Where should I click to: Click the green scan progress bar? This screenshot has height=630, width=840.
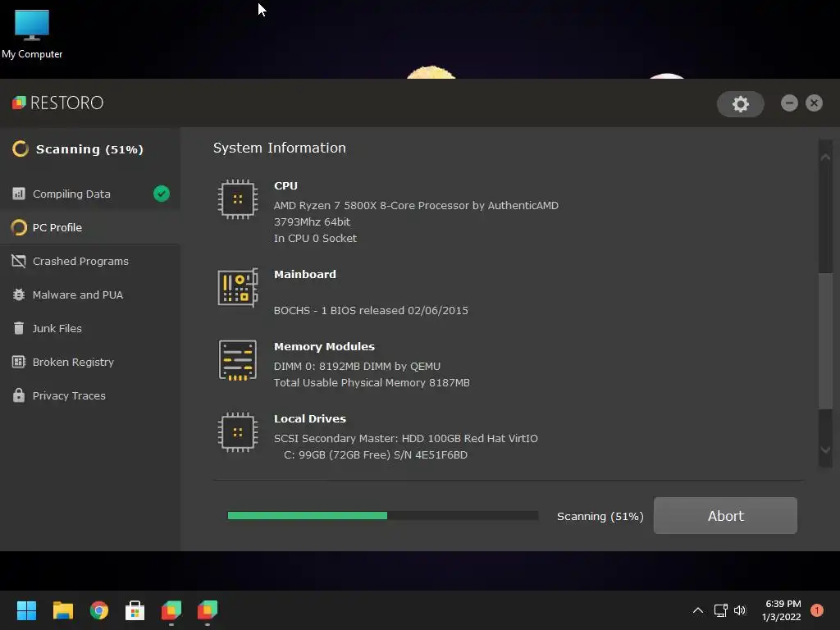(x=308, y=515)
